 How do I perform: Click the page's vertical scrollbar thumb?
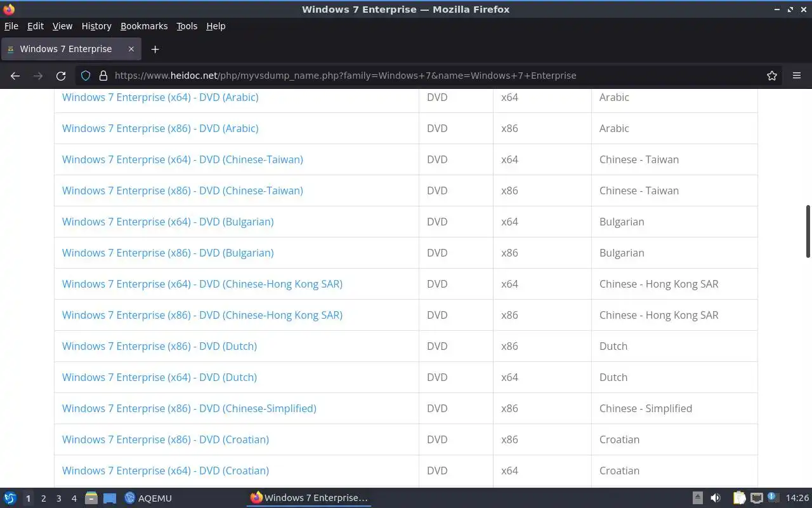click(808, 231)
